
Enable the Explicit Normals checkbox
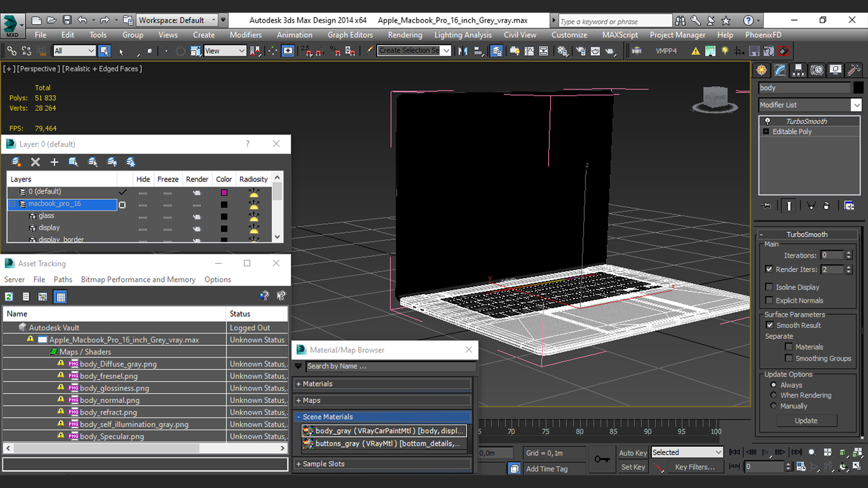[x=769, y=300]
